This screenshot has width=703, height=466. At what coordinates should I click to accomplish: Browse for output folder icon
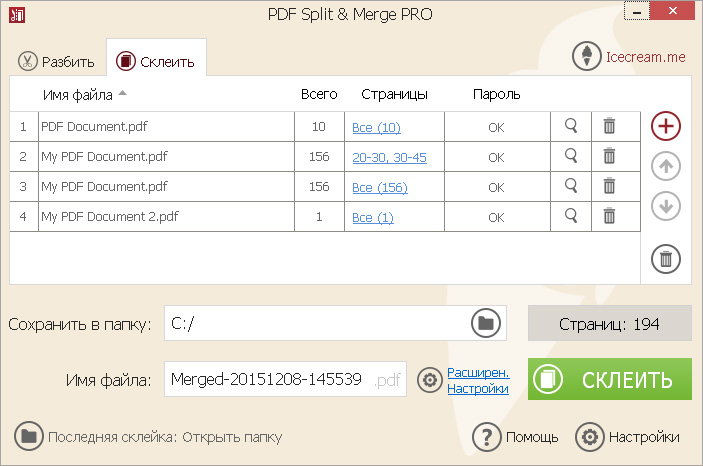pyautogui.click(x=486, y=323)
